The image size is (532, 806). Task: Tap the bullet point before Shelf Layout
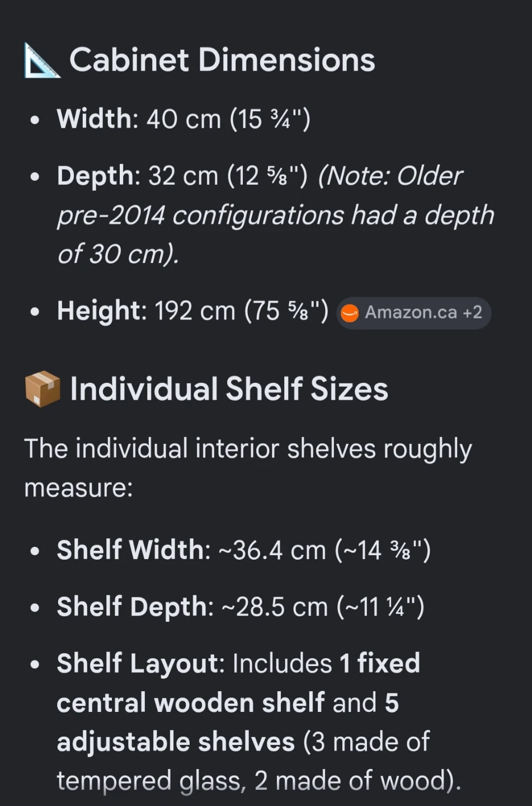35,664
